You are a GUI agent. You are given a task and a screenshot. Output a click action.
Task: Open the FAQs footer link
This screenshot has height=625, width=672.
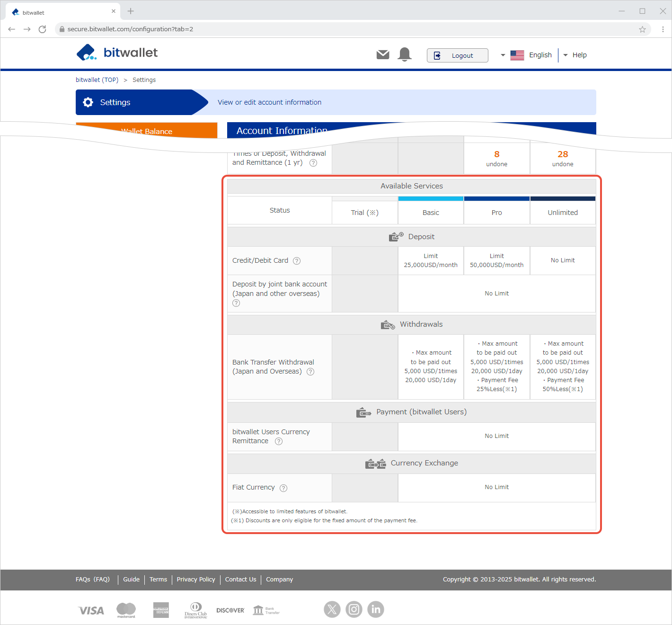pyautogui.click(x=93, y=580)
